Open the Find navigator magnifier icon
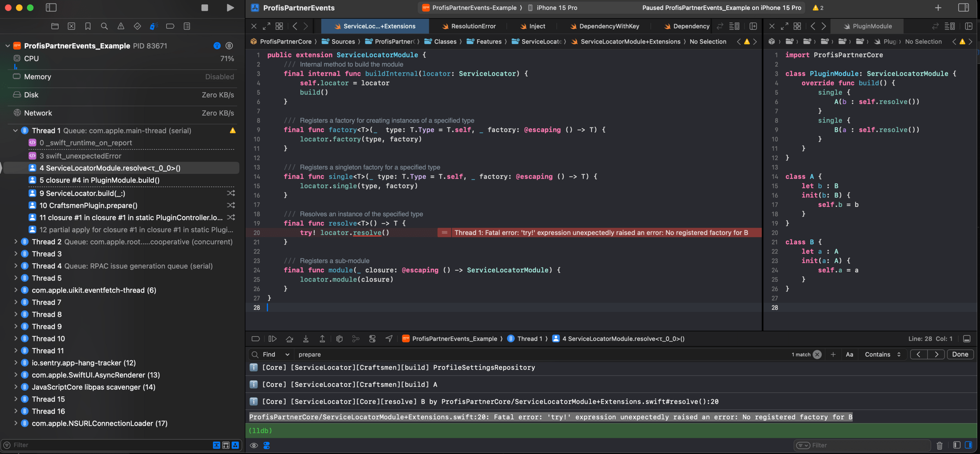This screenshot has height=454, width=980. click(104, 26)
